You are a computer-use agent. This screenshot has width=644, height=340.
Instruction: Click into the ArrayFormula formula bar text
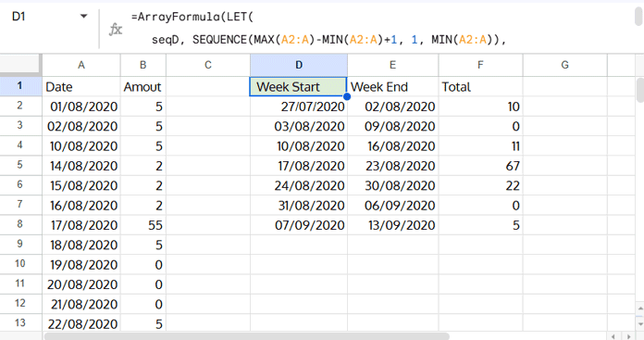point(318,29)
